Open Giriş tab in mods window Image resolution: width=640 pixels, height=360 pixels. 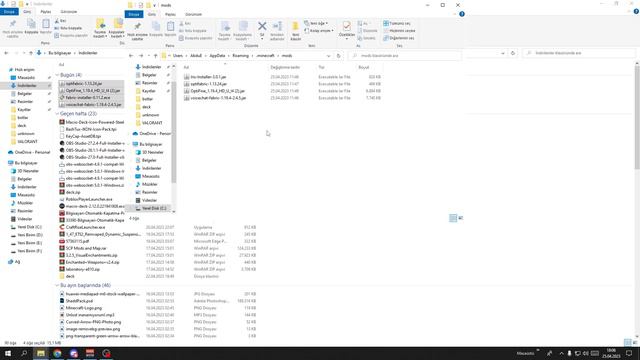152,14
